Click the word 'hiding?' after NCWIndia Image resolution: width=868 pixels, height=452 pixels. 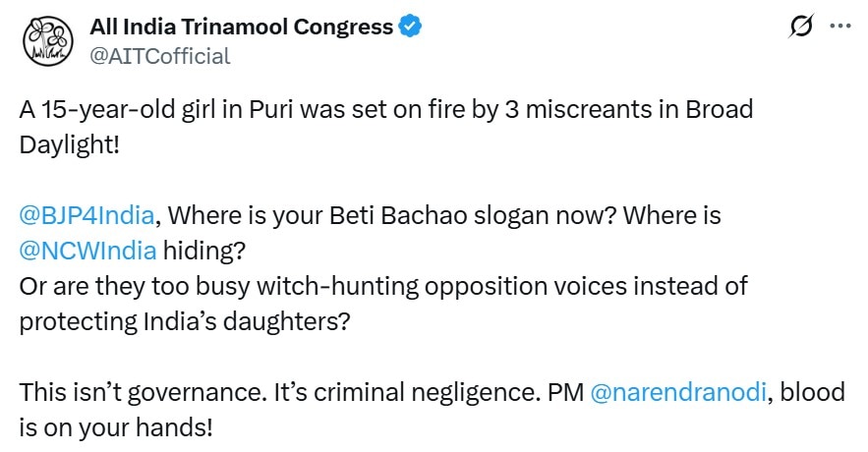204,251
